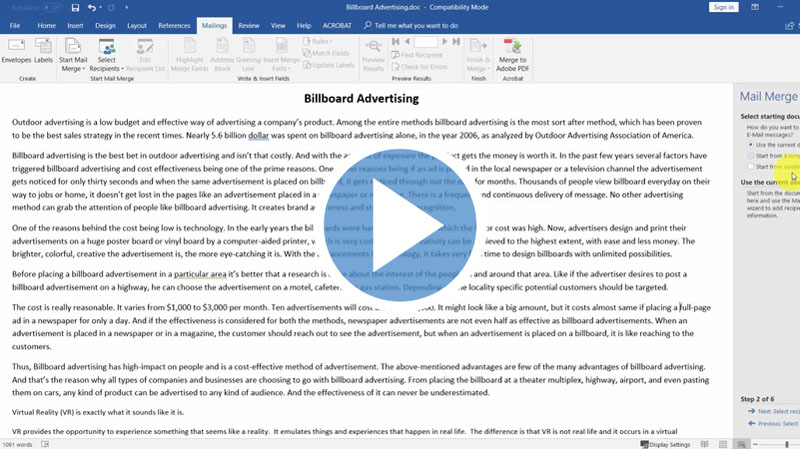Choose the Start from existing document option
The width and height of the screenshot is (800, 449).
(752, 167)
